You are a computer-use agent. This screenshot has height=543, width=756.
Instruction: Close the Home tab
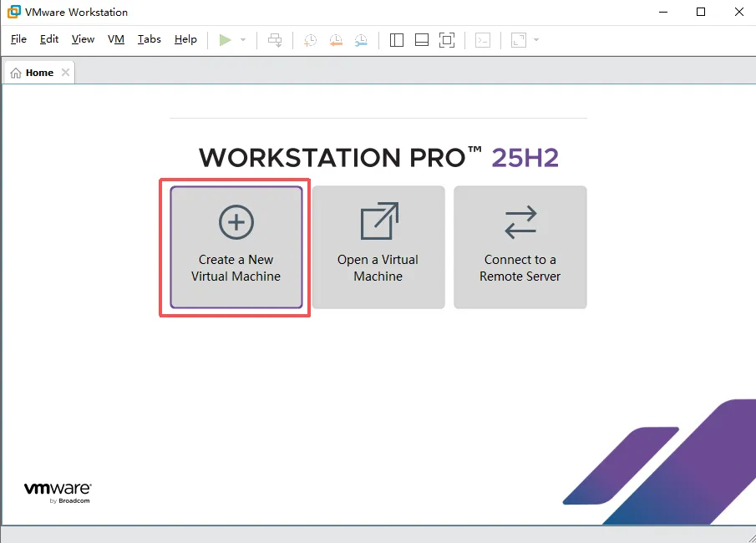coord(65,73)
